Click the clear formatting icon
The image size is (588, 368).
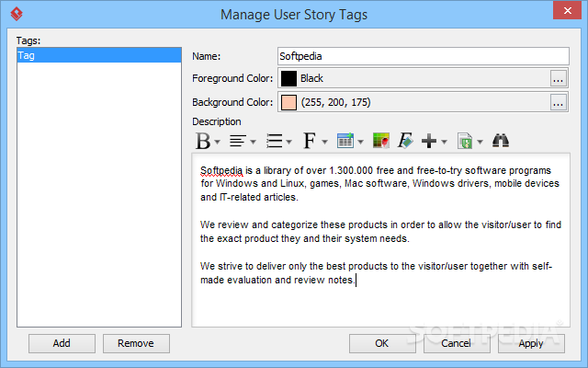[x=405, y=141]
